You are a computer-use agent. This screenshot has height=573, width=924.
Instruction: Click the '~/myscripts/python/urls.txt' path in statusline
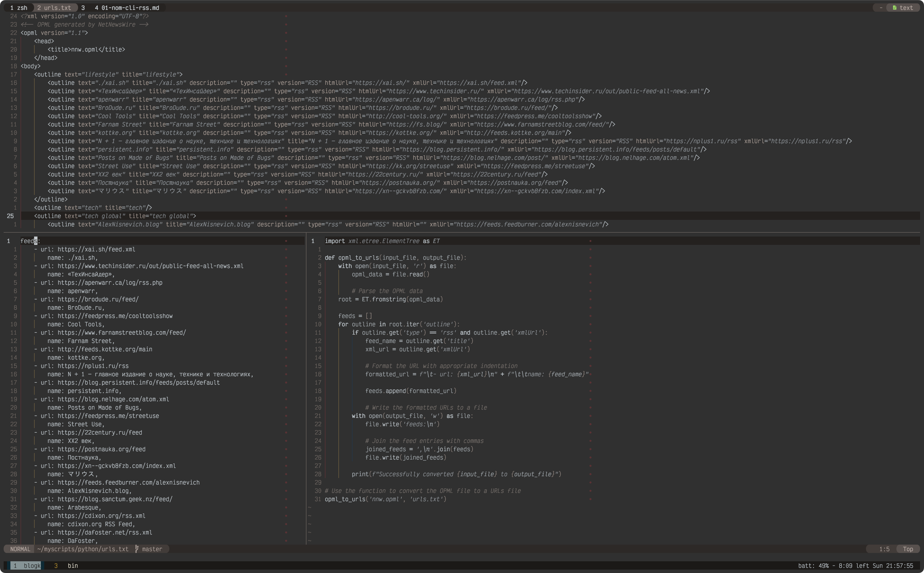point(82,549)
